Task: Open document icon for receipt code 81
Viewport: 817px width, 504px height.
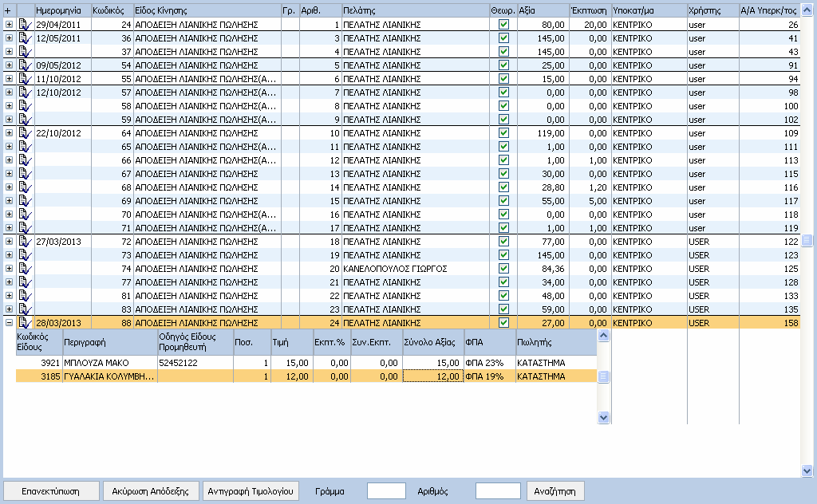Action: point(25,295)
